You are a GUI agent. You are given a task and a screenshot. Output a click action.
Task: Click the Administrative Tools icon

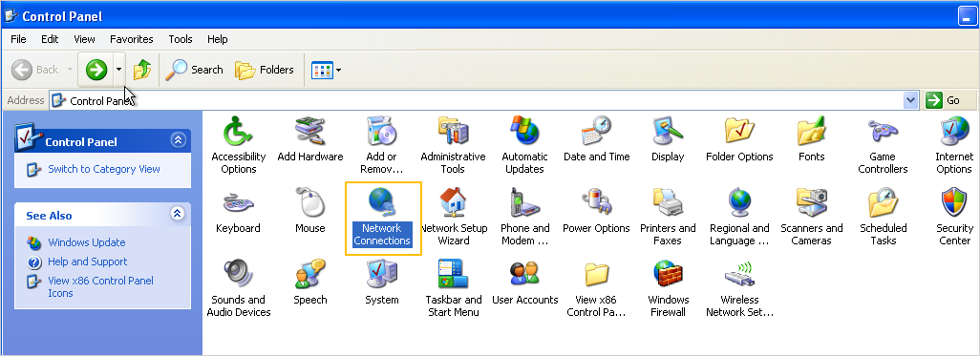click(x=453, y=131)
